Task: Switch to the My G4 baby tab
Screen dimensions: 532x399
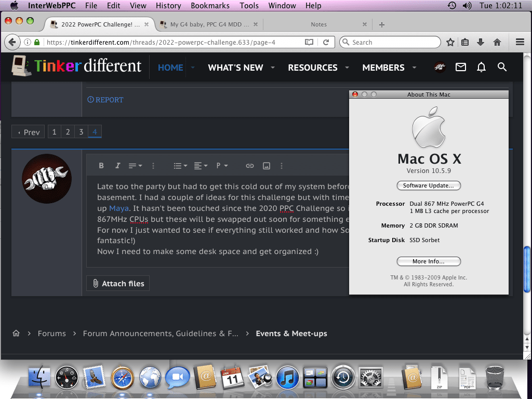Action: pos(209,24)
